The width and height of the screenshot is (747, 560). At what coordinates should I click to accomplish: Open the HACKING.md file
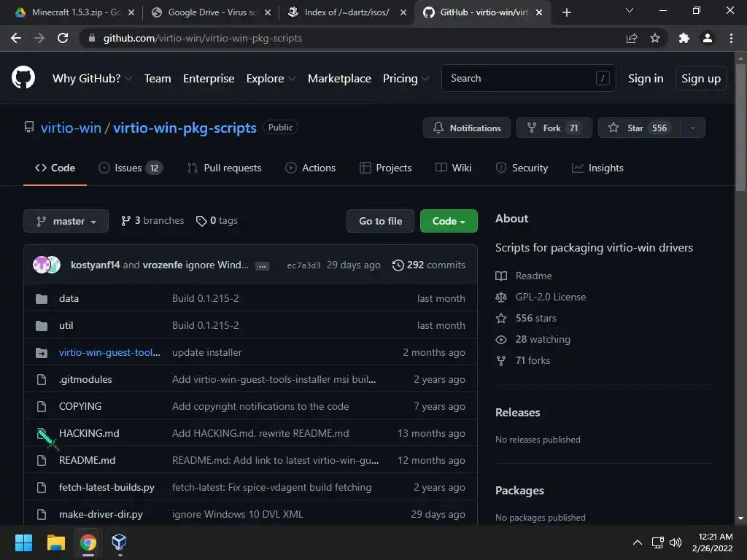tap(89, 433)
